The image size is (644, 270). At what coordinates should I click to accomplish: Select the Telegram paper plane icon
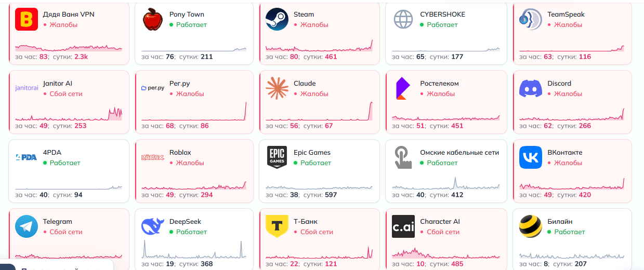(27, 226)
